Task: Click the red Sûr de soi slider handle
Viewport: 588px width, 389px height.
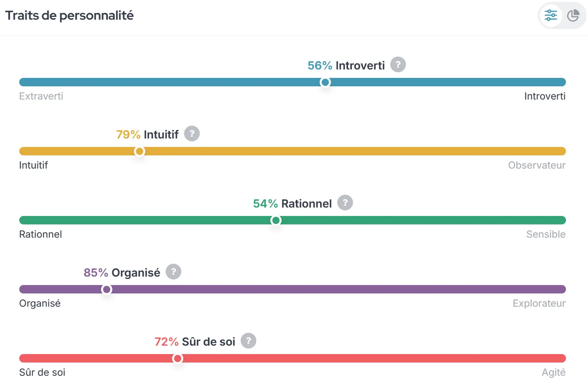Action: [x=178, y=358]
